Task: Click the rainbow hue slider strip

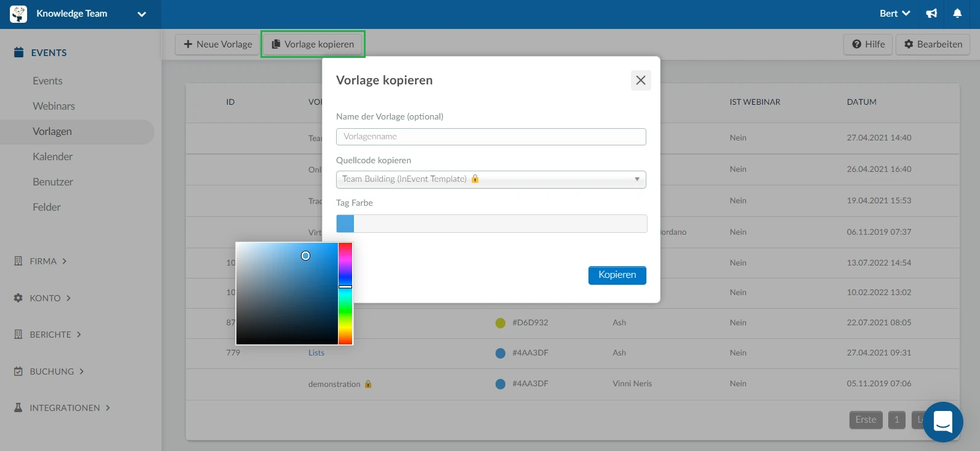Action: pos(345,293)
